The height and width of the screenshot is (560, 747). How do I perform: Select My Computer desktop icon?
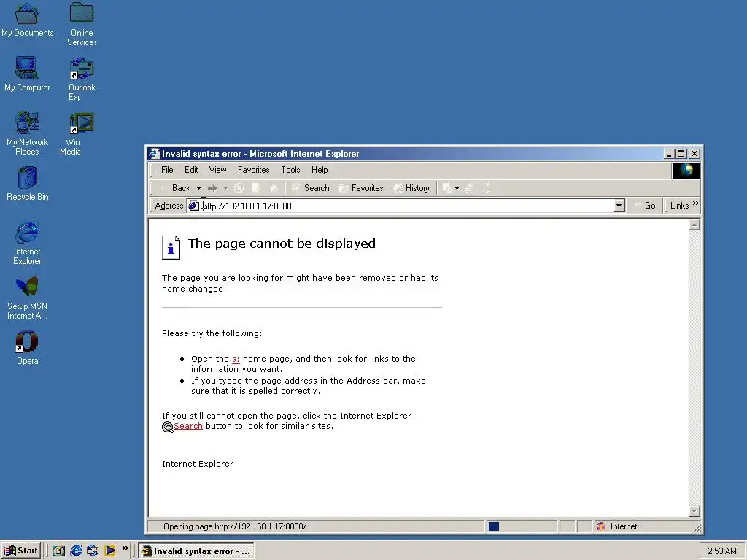tap(27, 74)
